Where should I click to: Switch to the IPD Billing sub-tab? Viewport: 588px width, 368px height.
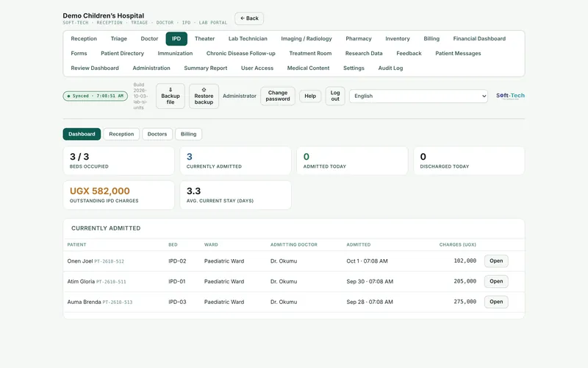tap(189, 134)
